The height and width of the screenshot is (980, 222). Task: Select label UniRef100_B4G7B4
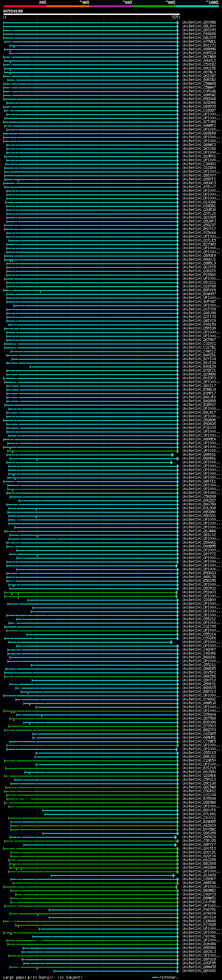[199, 504]
